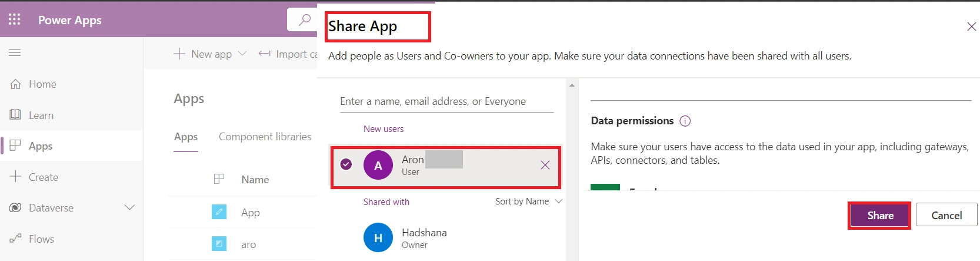Click Import canvas app command
The height and width of the screenshot is (261, 980).
pos(288,54)
